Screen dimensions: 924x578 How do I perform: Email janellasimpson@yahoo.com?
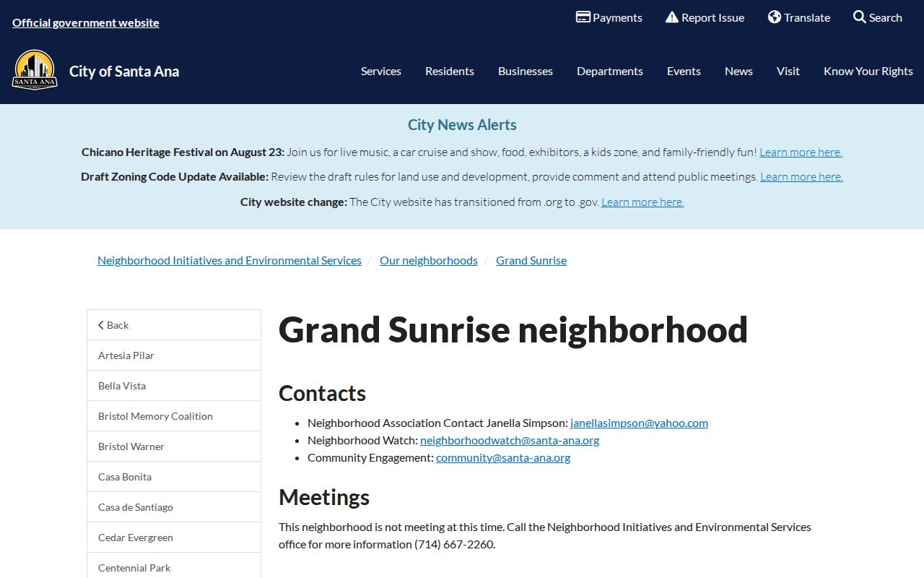pyautogui.click(x=639, y=423)
